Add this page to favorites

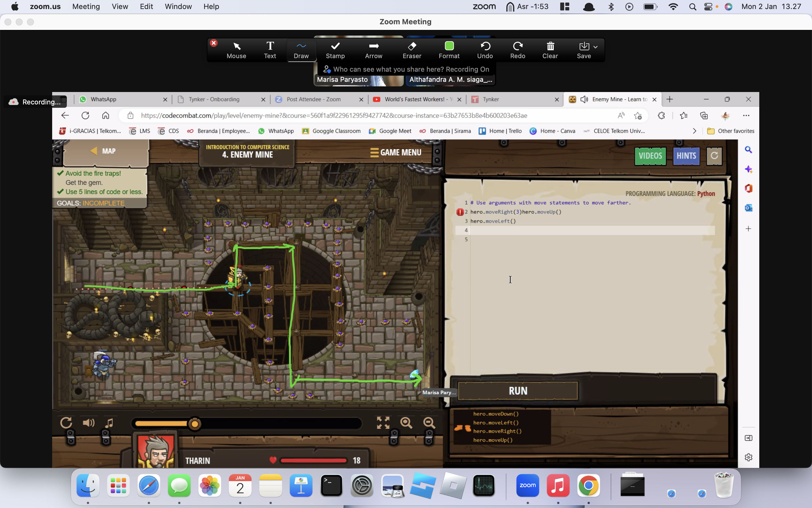[637, 116]
